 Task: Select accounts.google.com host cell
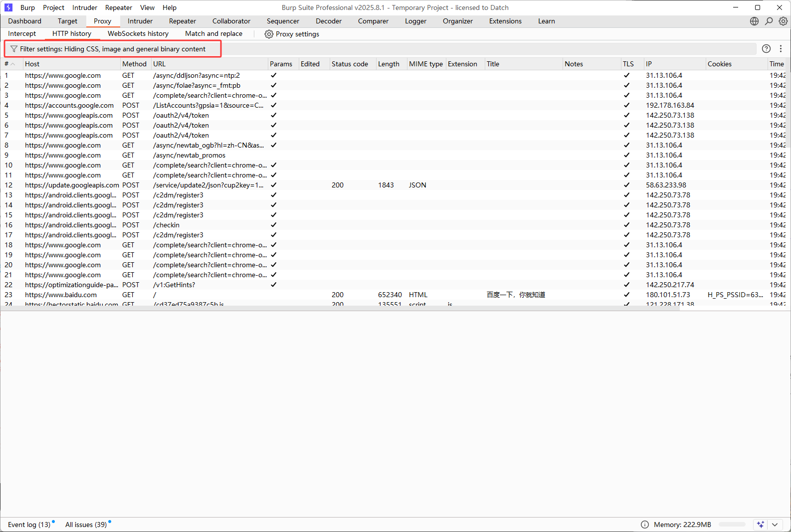click(x=69, y=105)
